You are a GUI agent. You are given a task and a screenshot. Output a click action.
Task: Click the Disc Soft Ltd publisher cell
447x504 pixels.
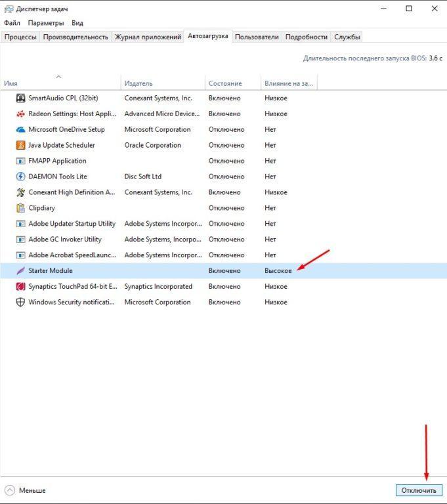(143, 177)
